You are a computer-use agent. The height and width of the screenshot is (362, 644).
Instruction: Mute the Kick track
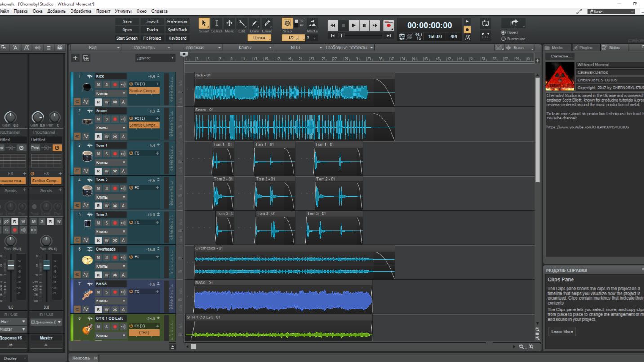[98, 84]
